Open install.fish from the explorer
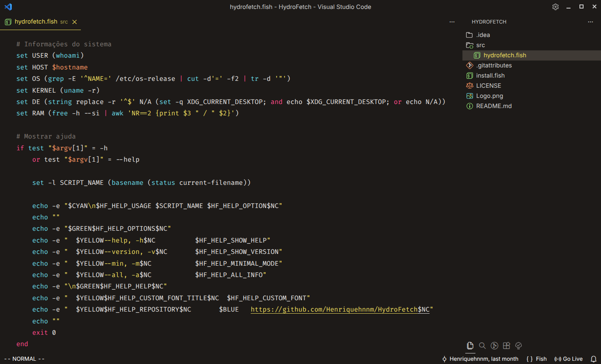601x364 pixels. (532, 76)
